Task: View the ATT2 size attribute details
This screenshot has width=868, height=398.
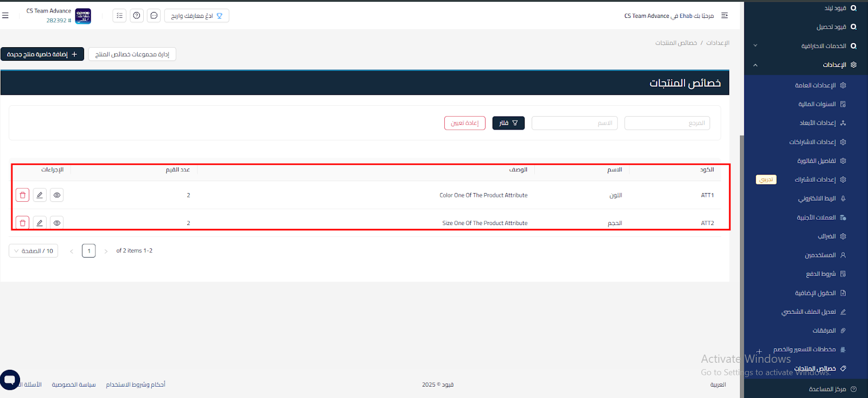Action: coord(57,222)
